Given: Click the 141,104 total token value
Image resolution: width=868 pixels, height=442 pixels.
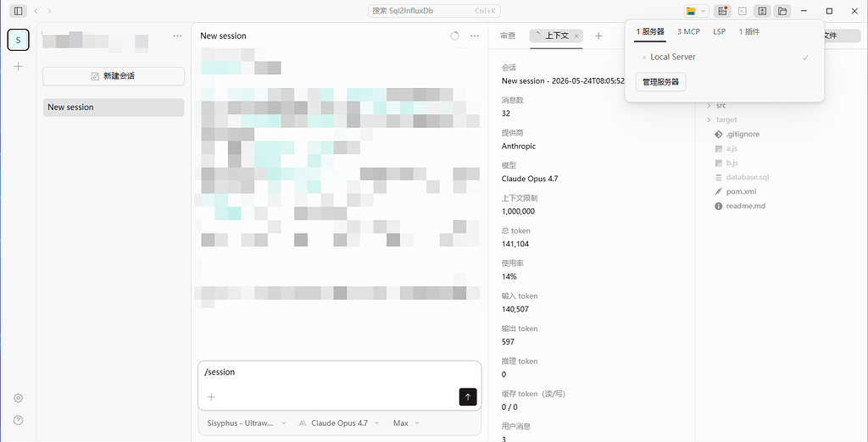Looking at the screenshot, I should [515, 244].
